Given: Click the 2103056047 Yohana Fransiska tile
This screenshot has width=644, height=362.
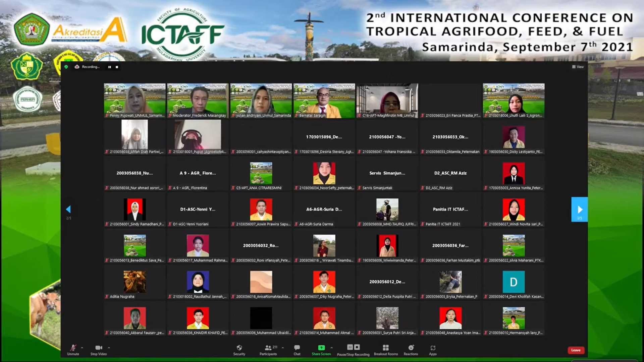Looking at the screenshot, I should click(x=387, y=137).
